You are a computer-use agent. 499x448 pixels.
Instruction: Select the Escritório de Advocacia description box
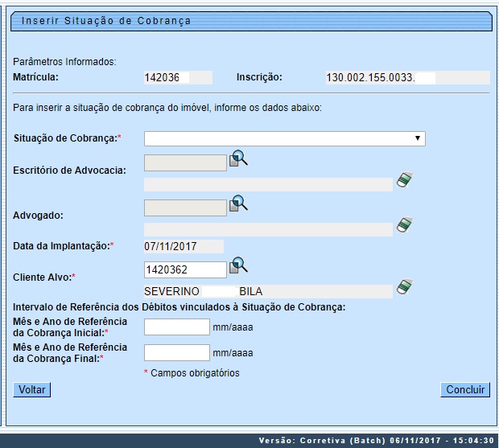coord(268,184)
